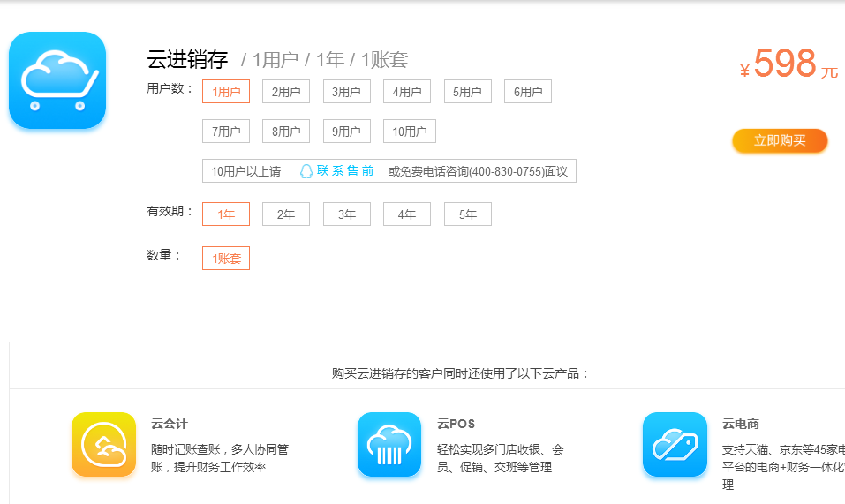845x504 pixels.
Task: Click the 云进销存 product title text
Action: 187,59
